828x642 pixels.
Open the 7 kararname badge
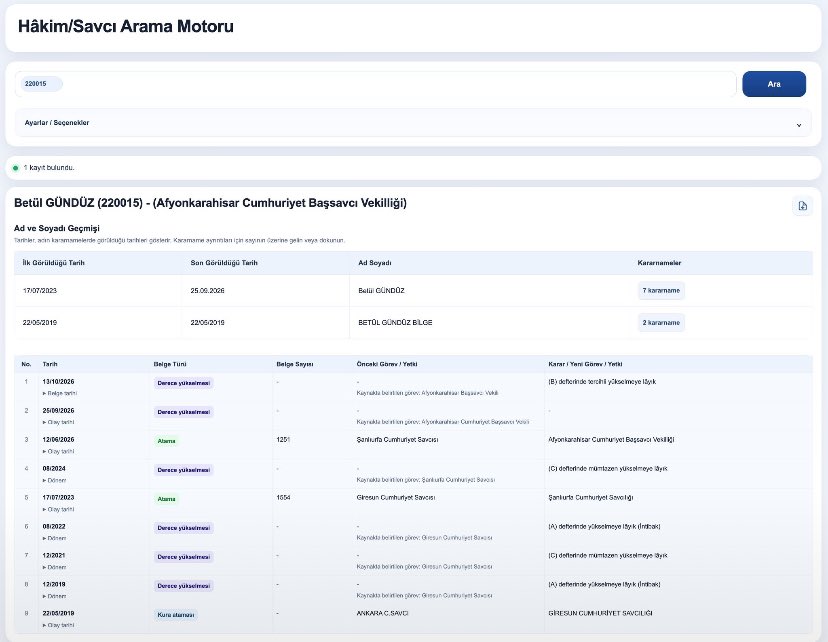coord(661,291)
